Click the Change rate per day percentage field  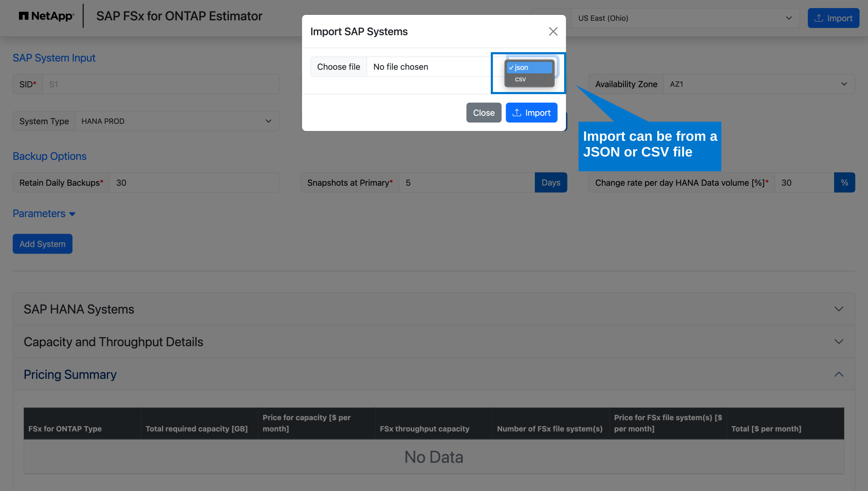pos(804,183)
